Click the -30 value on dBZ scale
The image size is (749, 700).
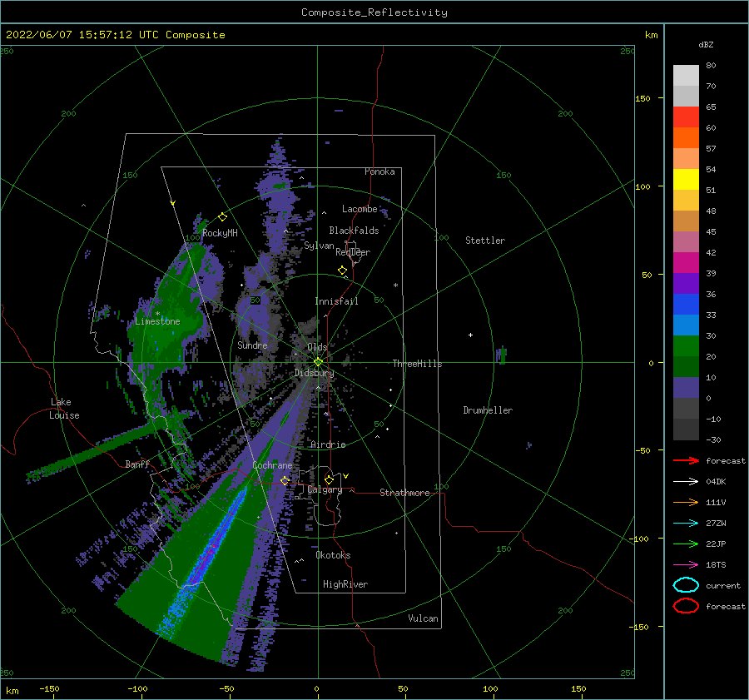714,439
